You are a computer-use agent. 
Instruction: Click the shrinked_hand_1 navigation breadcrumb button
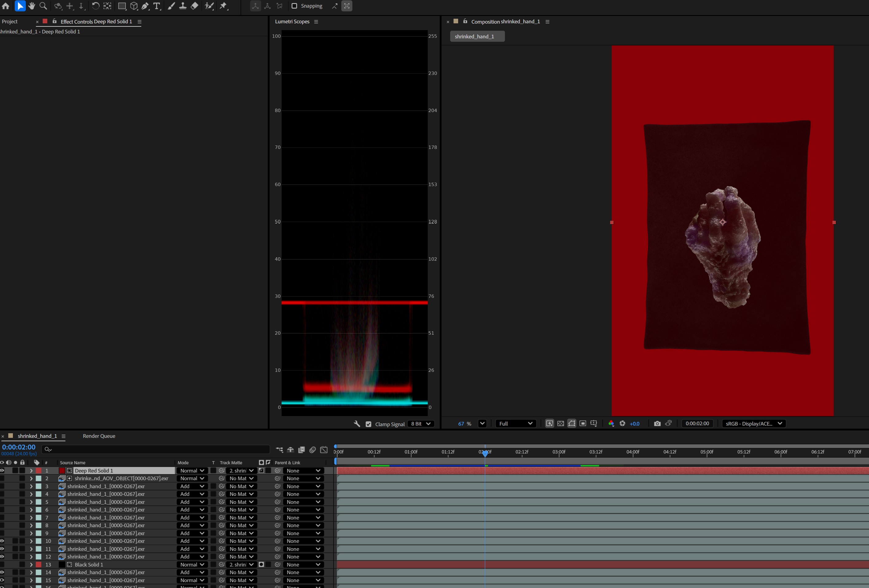pyautogui.click(x=477, y=36)
